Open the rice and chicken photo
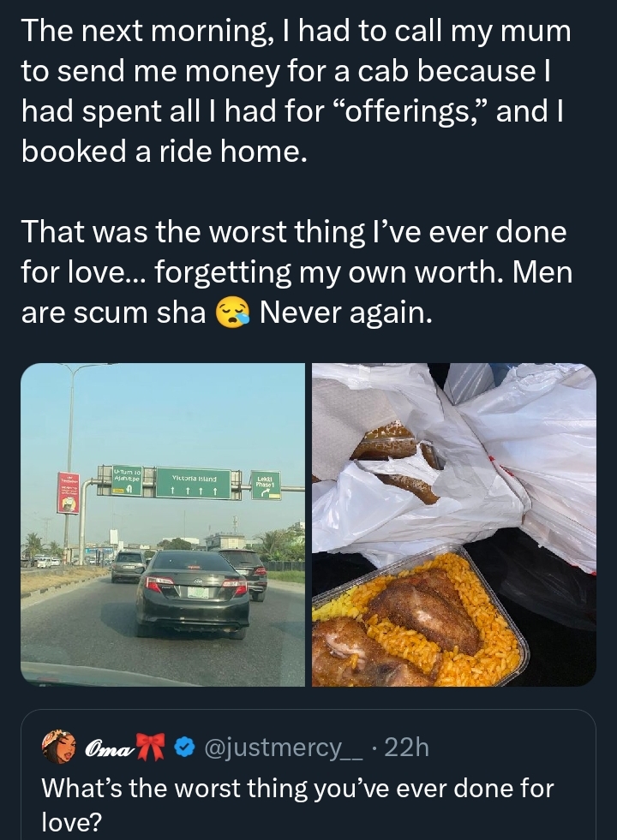This screenshot has width=617, height=840. coord(454,524)
